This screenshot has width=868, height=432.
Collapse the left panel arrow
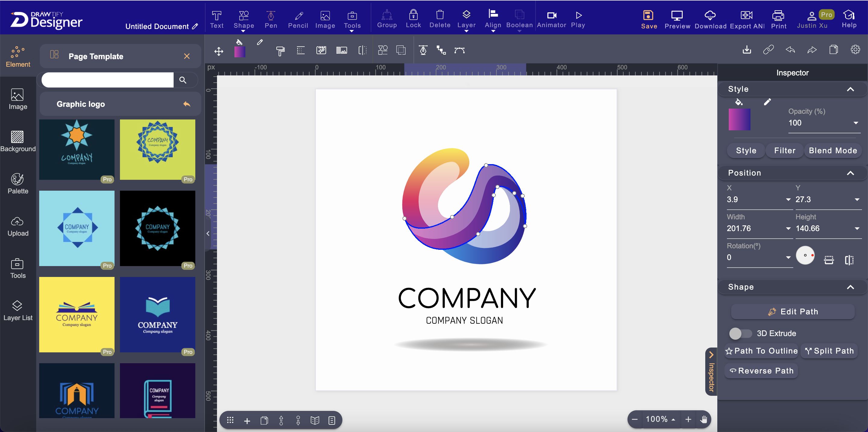[x=208, y=233]
